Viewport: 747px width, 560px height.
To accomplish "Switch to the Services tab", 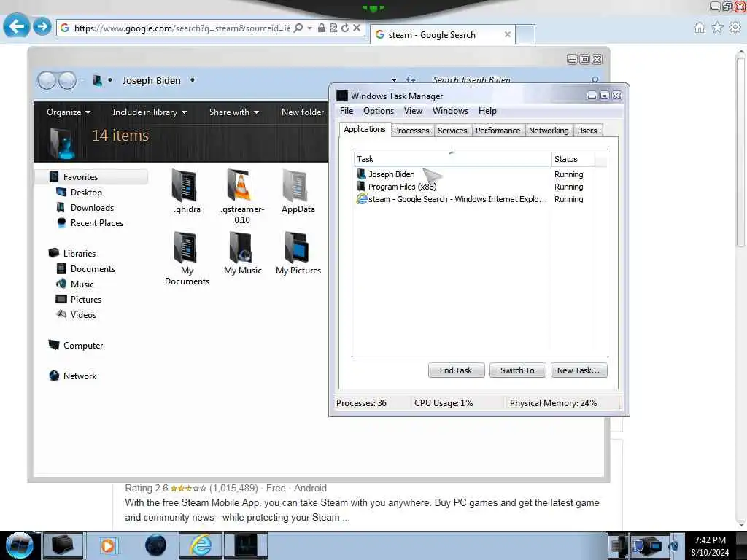I will (452, 131).
